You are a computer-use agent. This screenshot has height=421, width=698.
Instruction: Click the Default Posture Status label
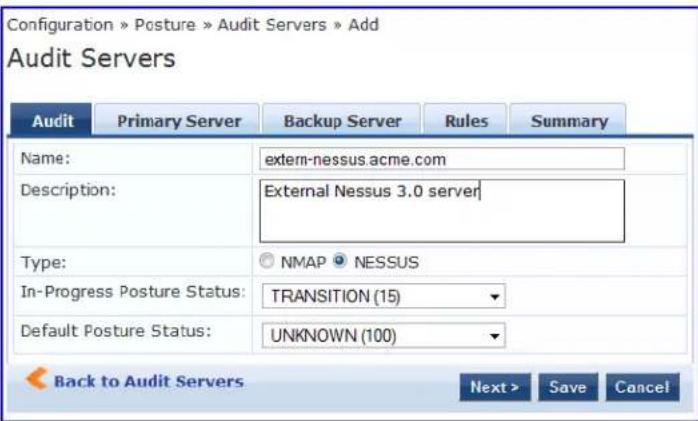tap(116, 331)
